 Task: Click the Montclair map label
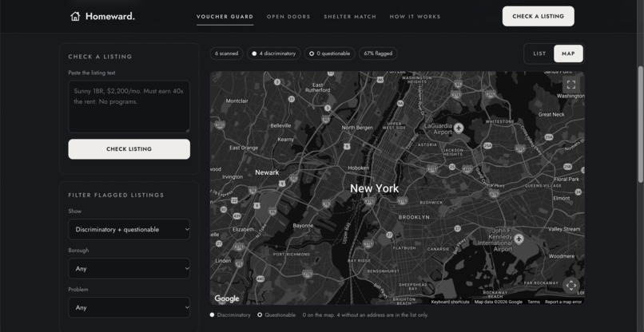(x=237, y=101)
